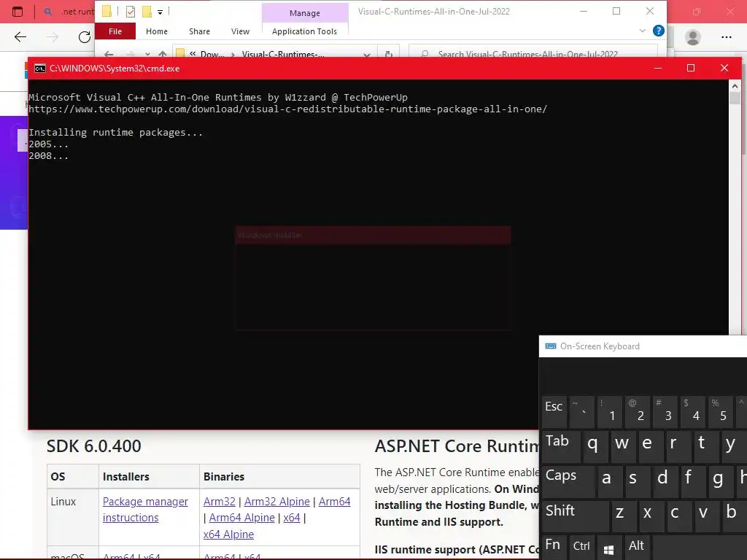Open the Arm32 binaries link
The image size is (747, 560).
coord(219,502)
